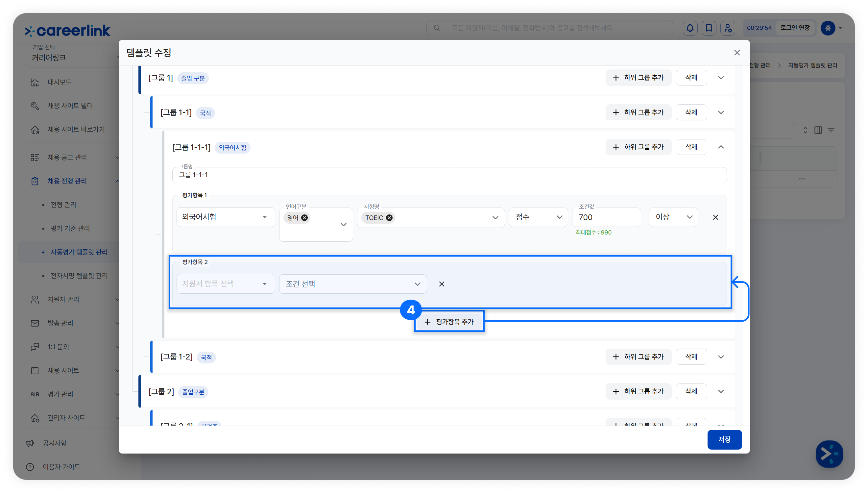
Task: Click the user settings icon in header
Action: 728,28
